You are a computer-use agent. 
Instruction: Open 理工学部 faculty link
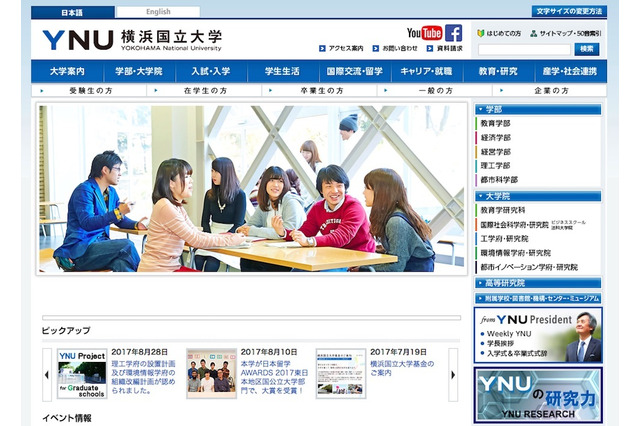coord(495,166)
